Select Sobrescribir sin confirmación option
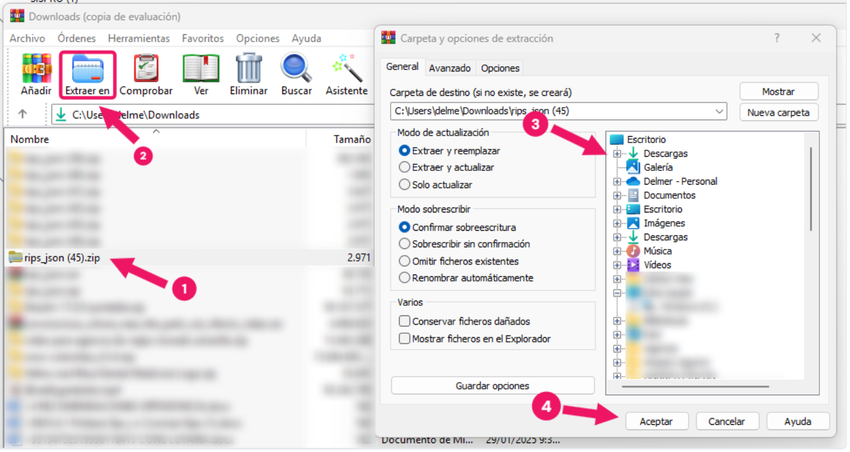 (x=404, y=243)
